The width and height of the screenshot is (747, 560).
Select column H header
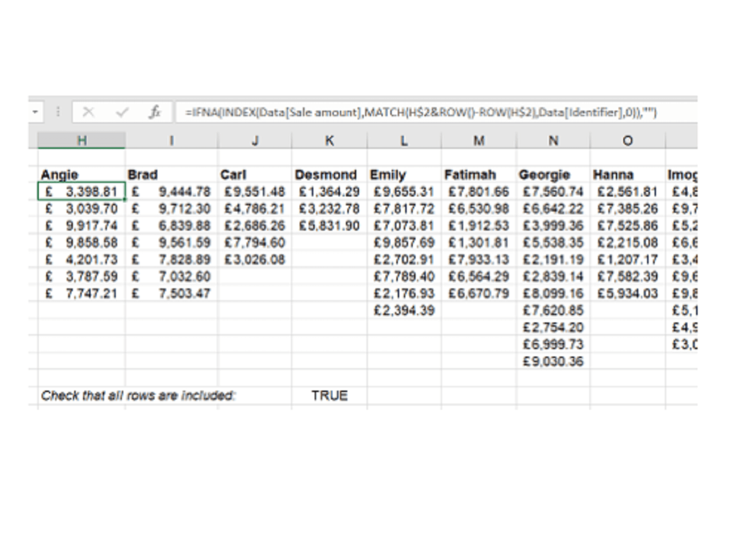[82, 140]
